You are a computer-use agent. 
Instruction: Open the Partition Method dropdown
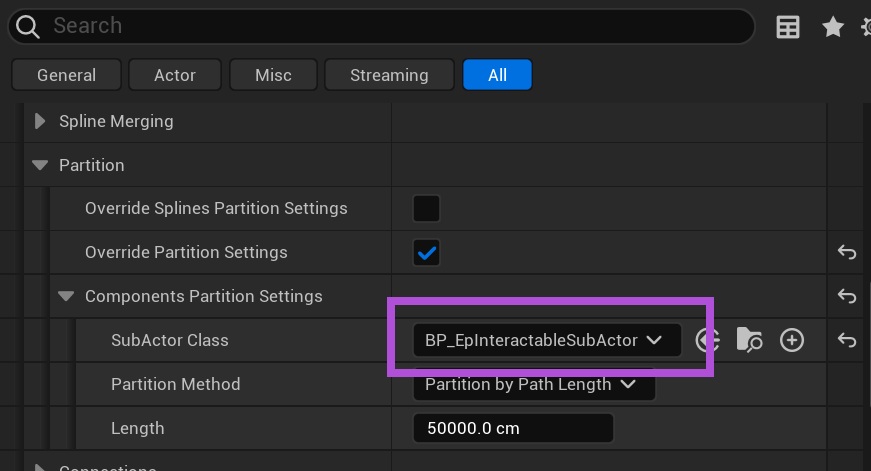coord(533,384)
